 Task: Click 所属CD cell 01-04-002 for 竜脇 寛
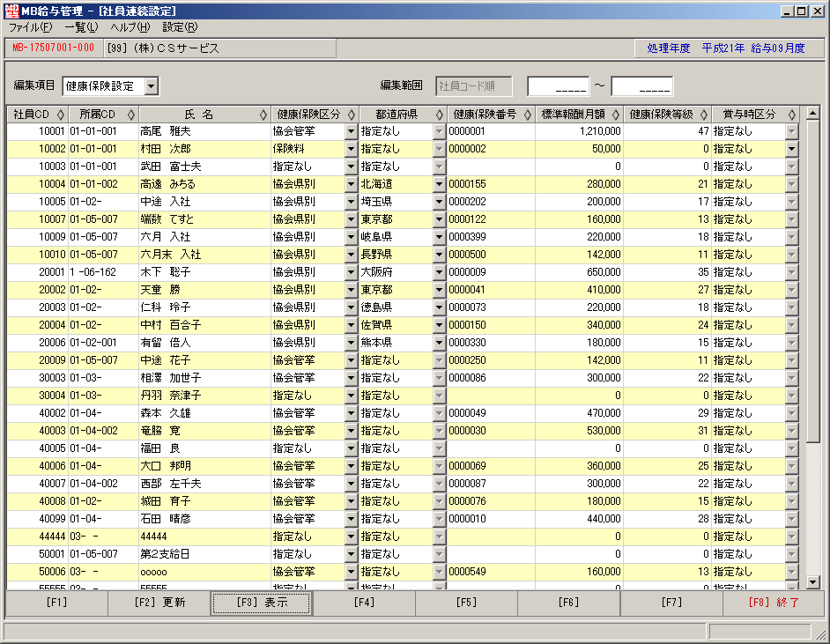pyautogui.click(x=103, y=431)
